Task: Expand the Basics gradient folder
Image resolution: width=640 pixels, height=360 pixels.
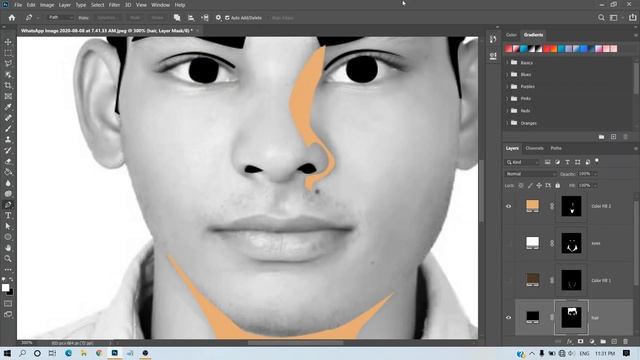Action: coord(507,62)
